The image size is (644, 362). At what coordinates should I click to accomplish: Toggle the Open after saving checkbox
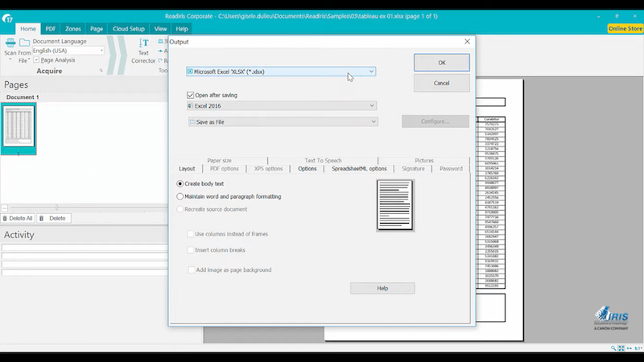point(190,95)
